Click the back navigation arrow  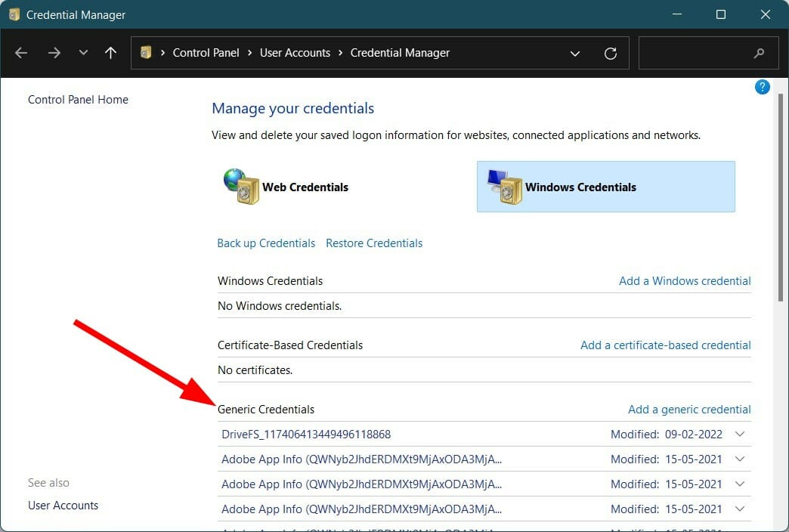pos(21,53)
